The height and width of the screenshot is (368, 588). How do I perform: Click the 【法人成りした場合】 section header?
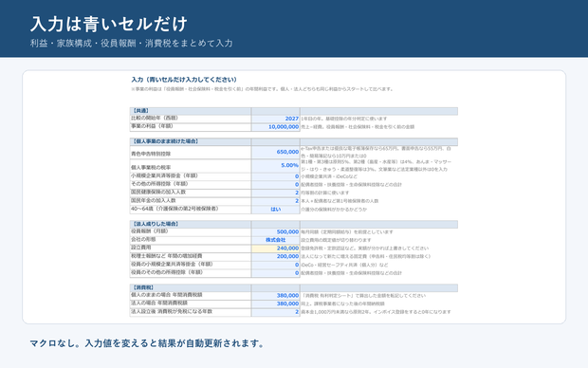[x=156, y=224]
